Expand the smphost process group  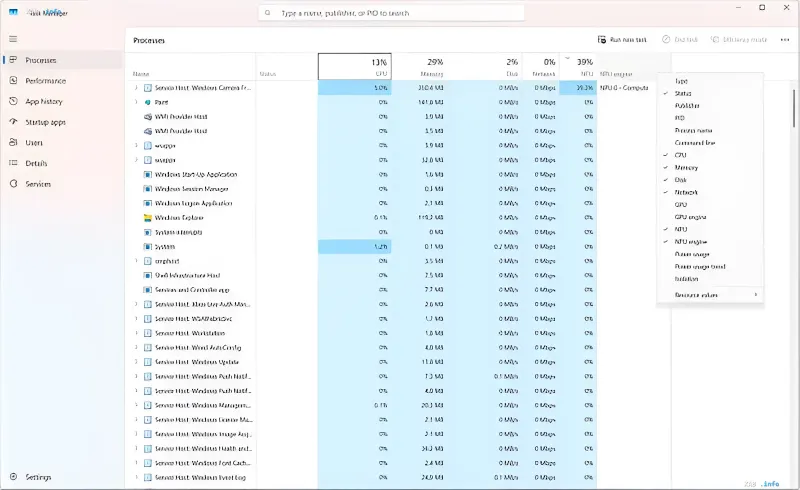coord(136,261)
